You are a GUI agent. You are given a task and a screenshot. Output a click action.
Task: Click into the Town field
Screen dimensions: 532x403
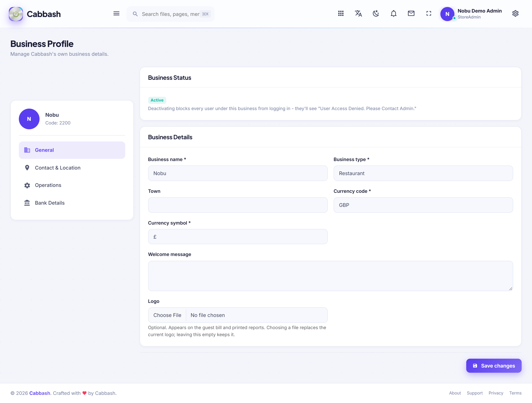pyautogui.click(x=238, y=205)
